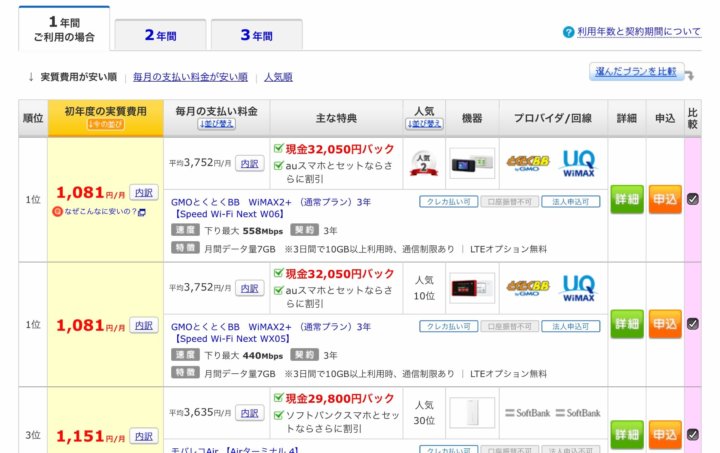Click クレカ払い可 tag in W06 row
Viewport: 720px width, 453px height.
[449, 201]
